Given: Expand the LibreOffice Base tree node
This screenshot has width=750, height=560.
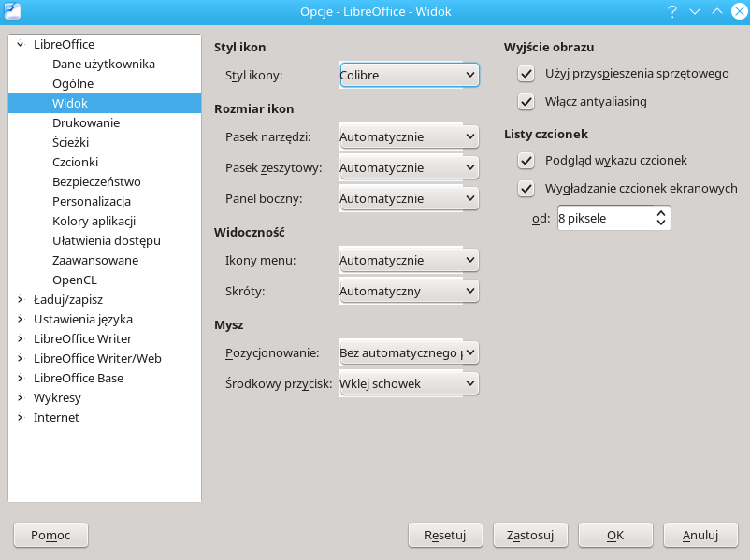Looking at the screenshot, I should pos(21,378).
